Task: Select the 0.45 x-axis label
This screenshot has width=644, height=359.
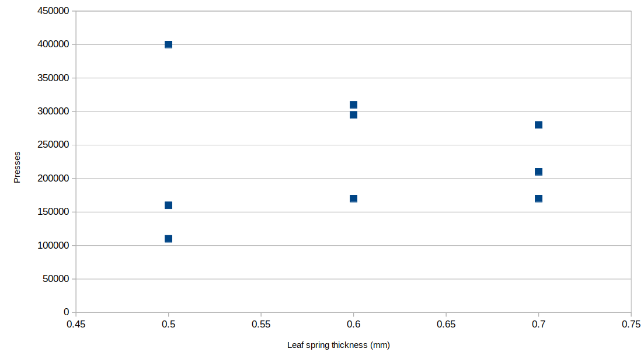Action: [x=76, y=323]
